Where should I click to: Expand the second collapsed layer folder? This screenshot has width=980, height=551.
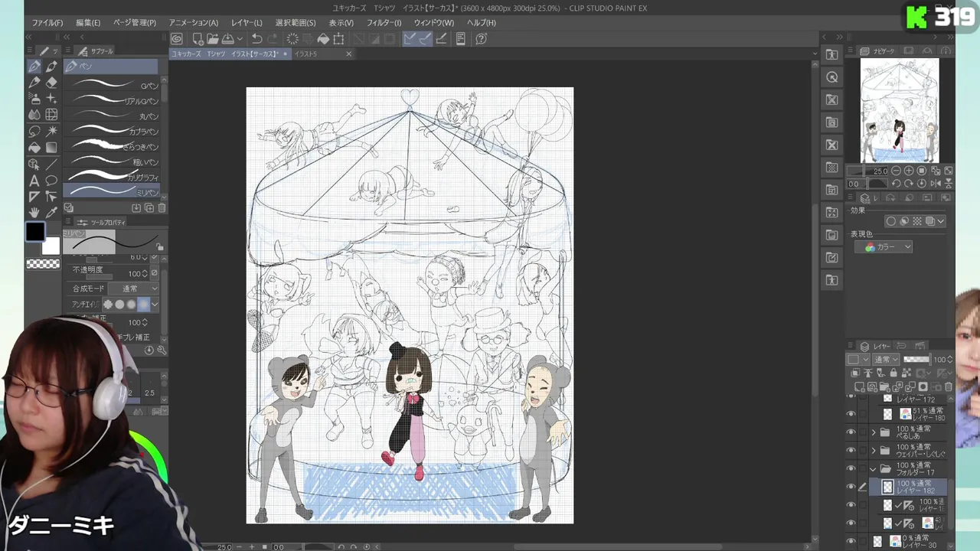point(874,451)
